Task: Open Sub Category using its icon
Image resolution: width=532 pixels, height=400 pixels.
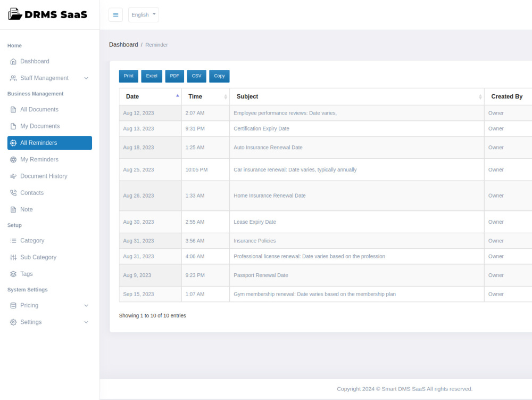Action: (12, 257)
